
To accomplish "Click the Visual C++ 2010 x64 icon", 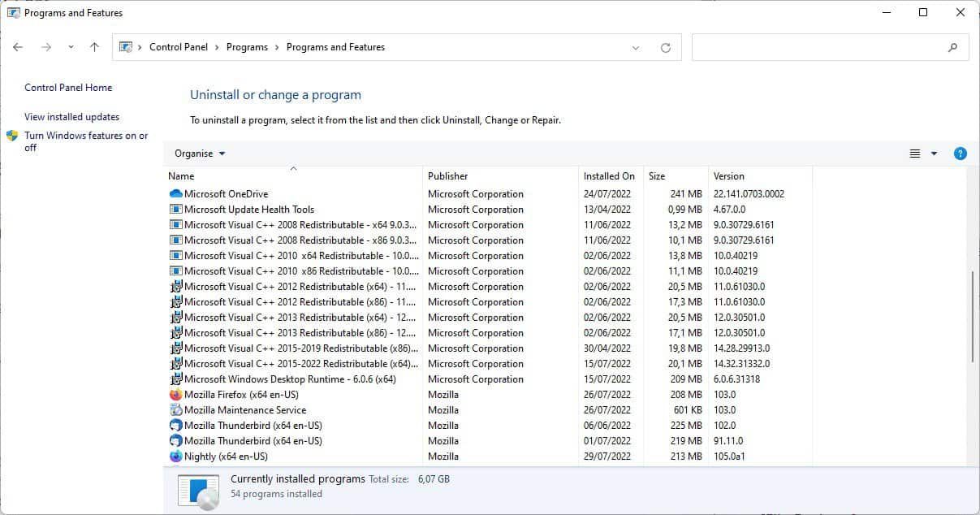I will [176, 256].
